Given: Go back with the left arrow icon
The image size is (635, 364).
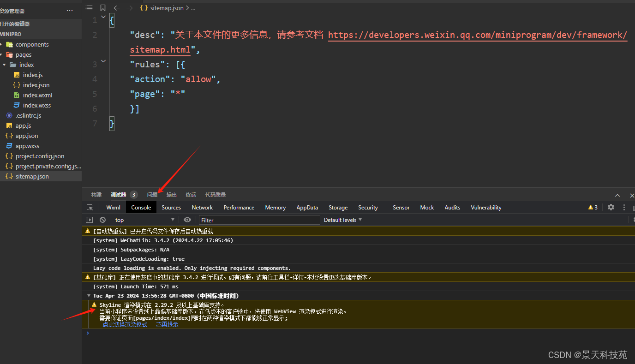Looking at the screenshot, I should 116,8.
